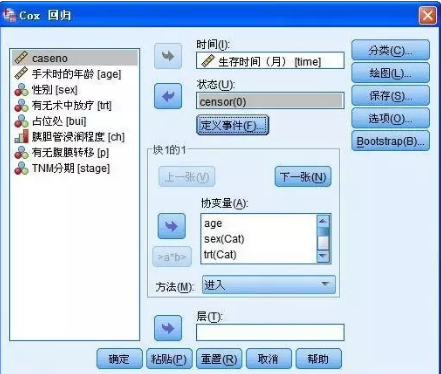441x374 pixels.
Task: Click the scale icon next to caseno
Action: pos(21,58)
